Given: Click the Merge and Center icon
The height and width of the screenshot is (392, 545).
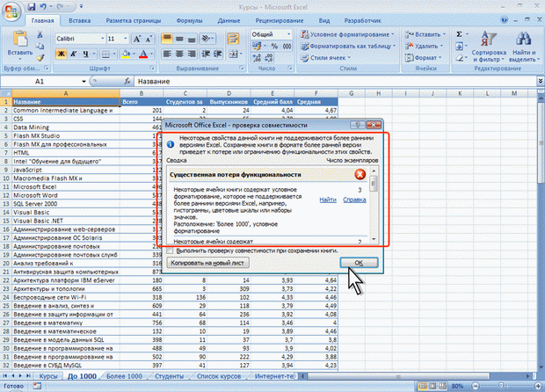Looking at the screenshot, I should 233,54.
